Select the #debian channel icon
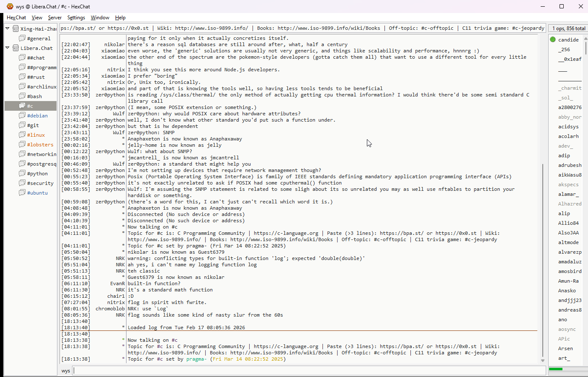The image size is (588, 377). pyautogui.click(x=22, y=115)
